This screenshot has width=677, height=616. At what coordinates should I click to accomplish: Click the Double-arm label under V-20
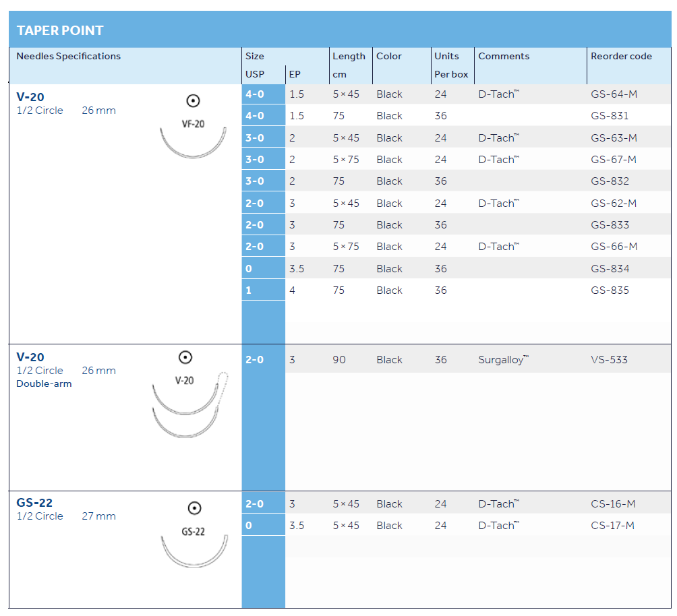point(44,383)
